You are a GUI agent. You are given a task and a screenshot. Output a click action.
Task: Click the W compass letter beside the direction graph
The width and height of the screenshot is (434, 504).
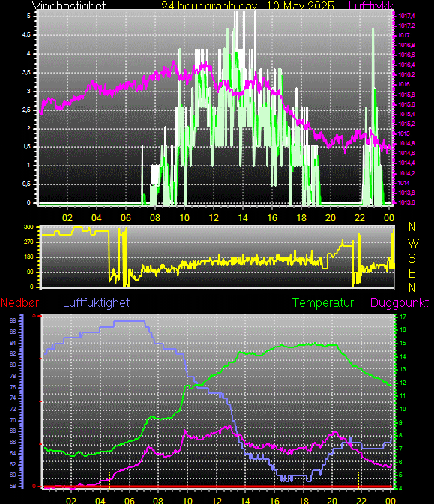tap(412, 243)
